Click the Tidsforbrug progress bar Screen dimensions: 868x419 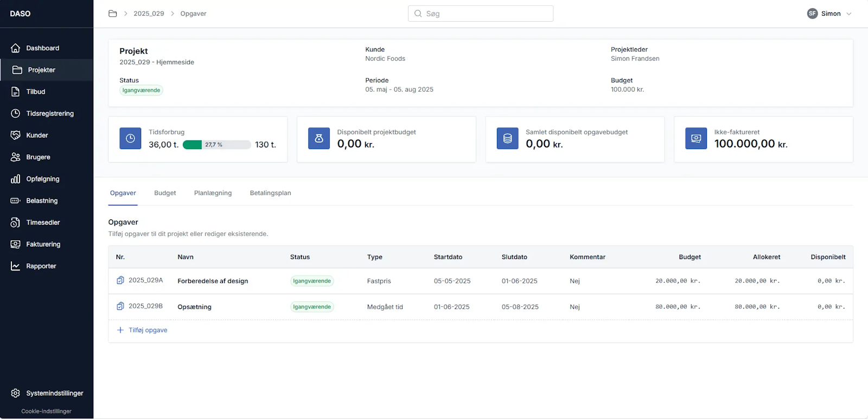click(216, 145)
